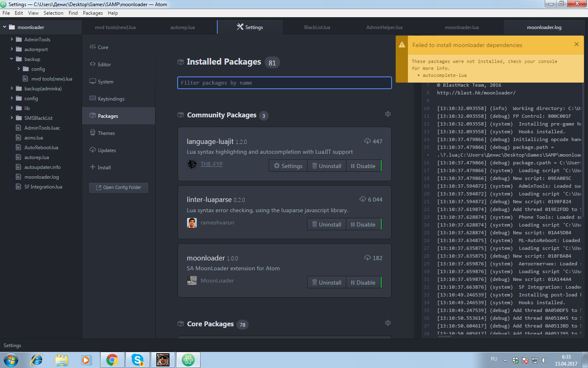Click the Open Config Folder button
This screenshot has width=588, height=368.
click(x=118, y=188)
